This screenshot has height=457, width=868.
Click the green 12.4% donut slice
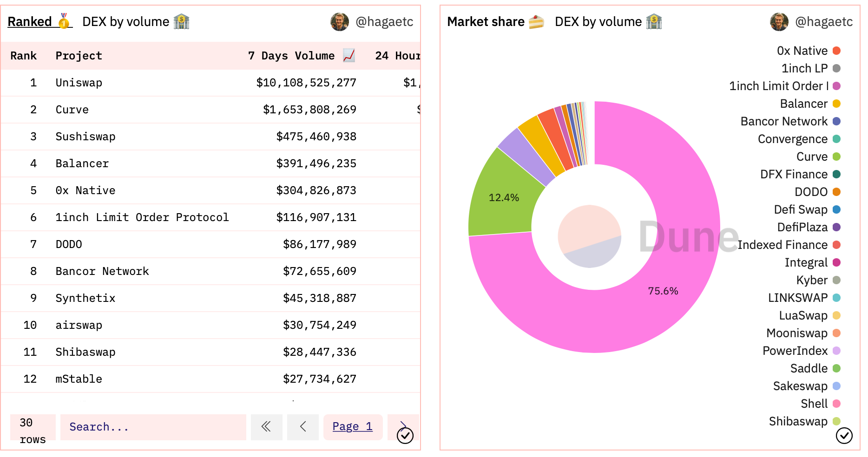pyautogui.click(x=504, y=198)
